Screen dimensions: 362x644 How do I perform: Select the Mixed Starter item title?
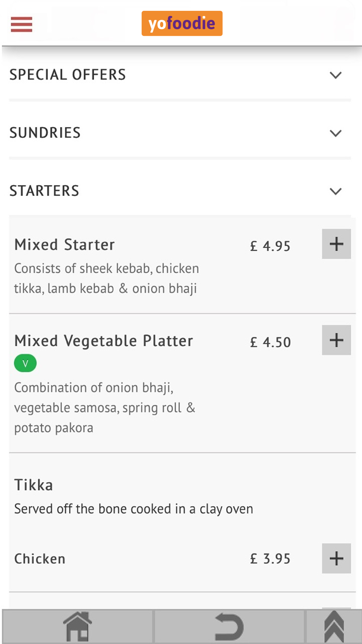(x=64, y=244)
